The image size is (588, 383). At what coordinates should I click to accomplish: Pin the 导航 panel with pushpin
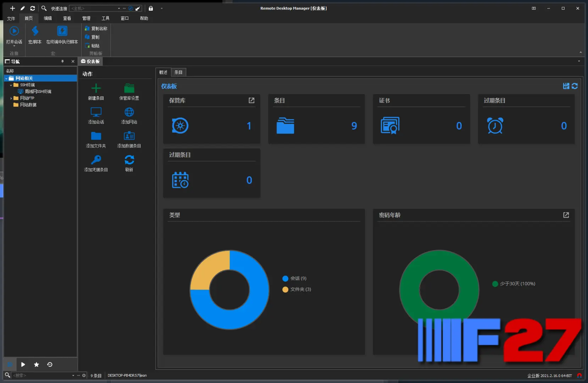point(62,61)
